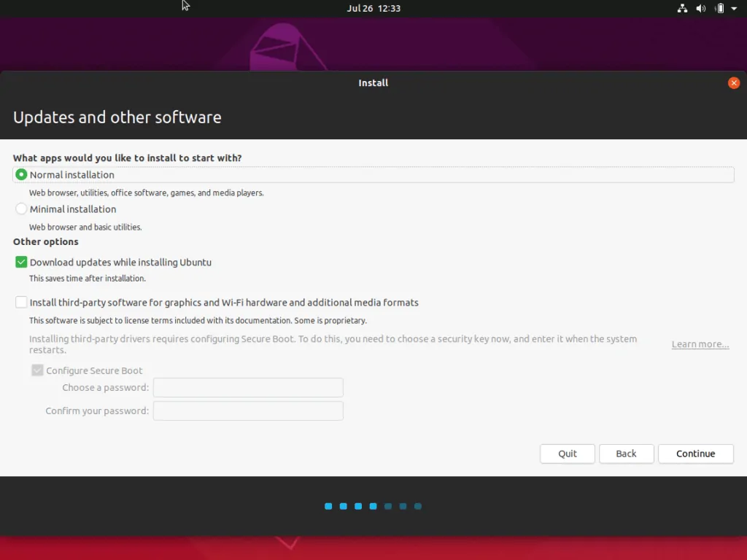Enable Install third-party software checkbox
The image size is (747, 560).
[x=21, y=303]
